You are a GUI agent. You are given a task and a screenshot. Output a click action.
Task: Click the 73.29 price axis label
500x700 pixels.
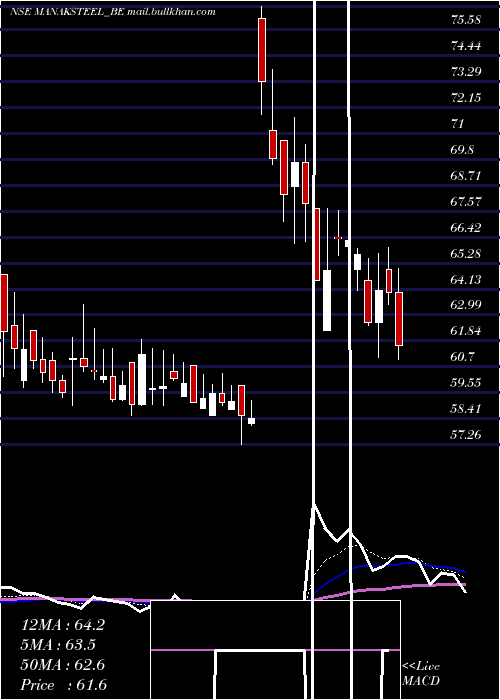466,71
